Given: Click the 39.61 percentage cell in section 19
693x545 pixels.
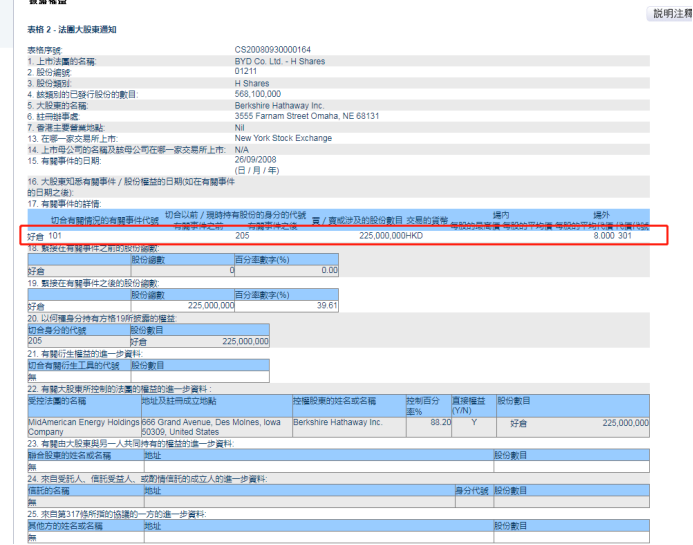Looking at the screenshot, I should 326,306.
